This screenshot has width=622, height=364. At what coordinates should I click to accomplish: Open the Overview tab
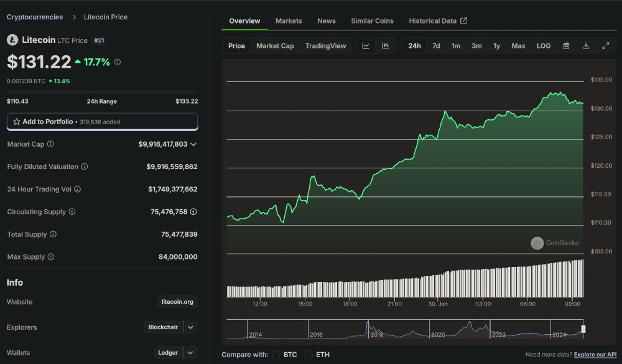click(244, 21)
